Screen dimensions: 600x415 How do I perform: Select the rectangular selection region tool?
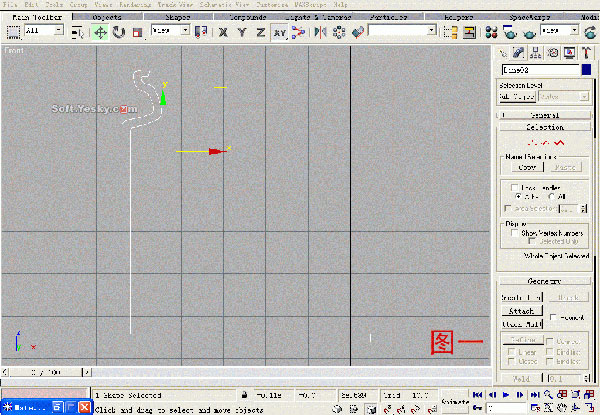(x=13, y=32)
